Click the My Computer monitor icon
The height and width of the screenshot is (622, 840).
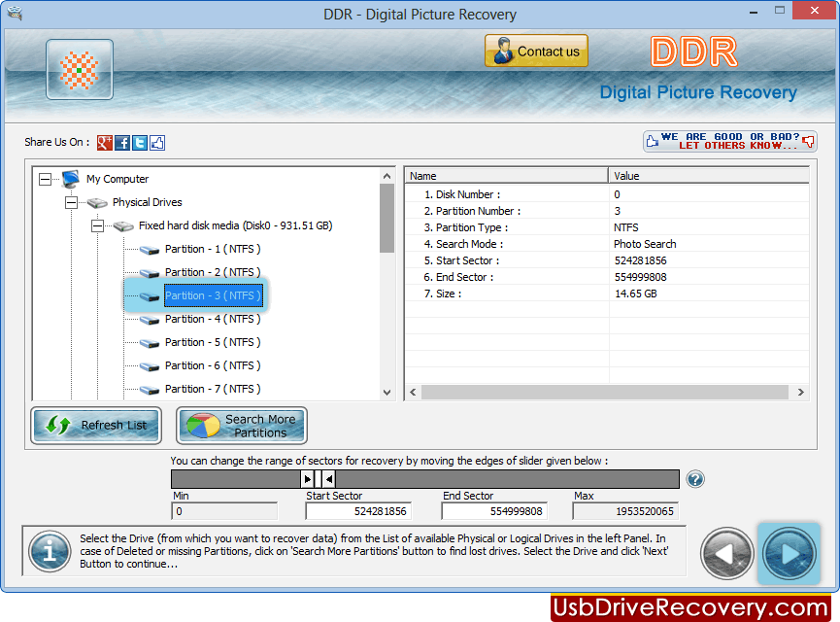click(x=71, y=179)
